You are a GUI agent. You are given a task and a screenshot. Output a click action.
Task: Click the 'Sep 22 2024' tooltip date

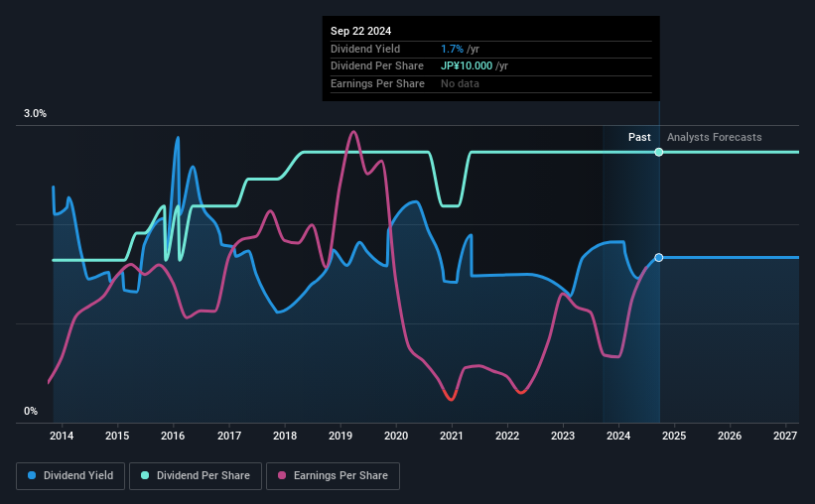pos(360,31)
